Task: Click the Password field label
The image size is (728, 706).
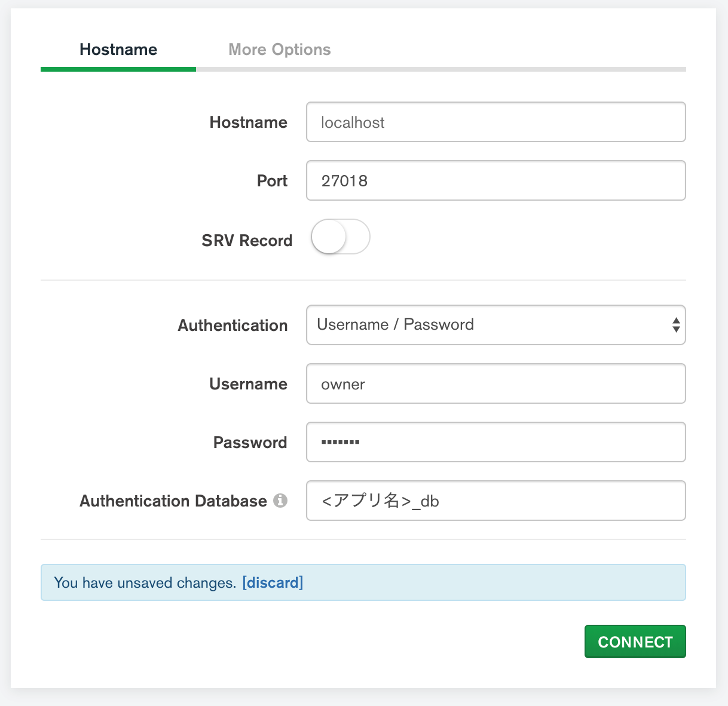Action: pos(250,443)
